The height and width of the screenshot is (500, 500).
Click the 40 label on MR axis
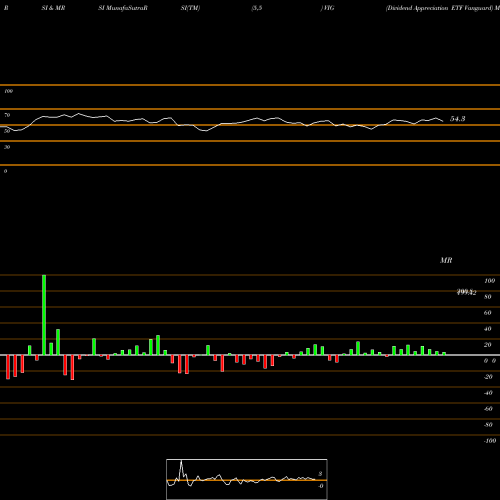[487, 329]
